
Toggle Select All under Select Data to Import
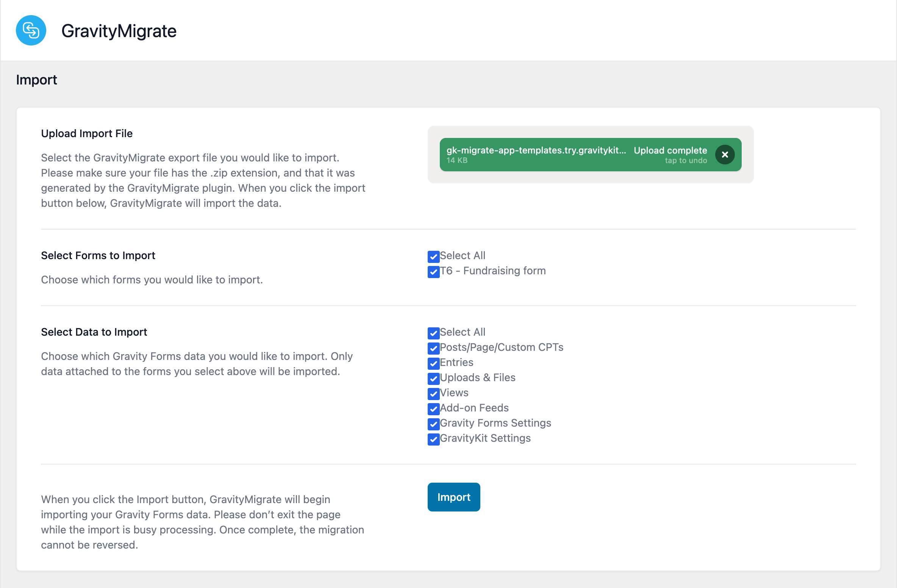(x=433, y=333)
